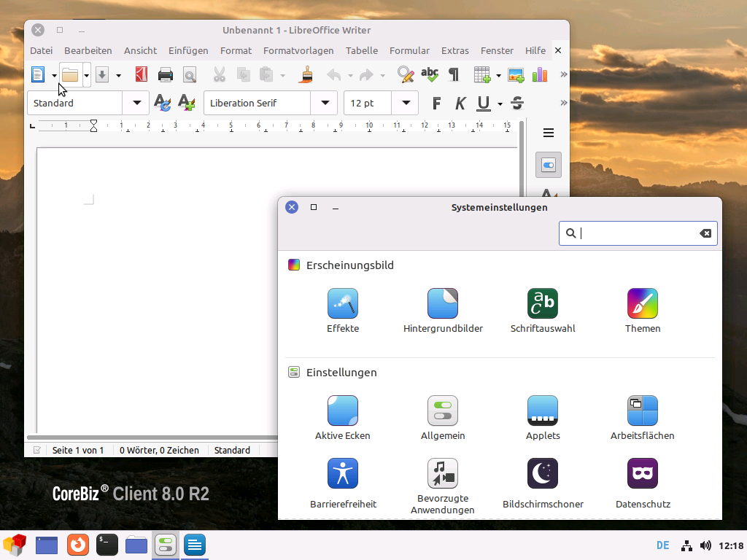
Task: Open the terminal from the taskbar
Action: [x=107, y=545]
